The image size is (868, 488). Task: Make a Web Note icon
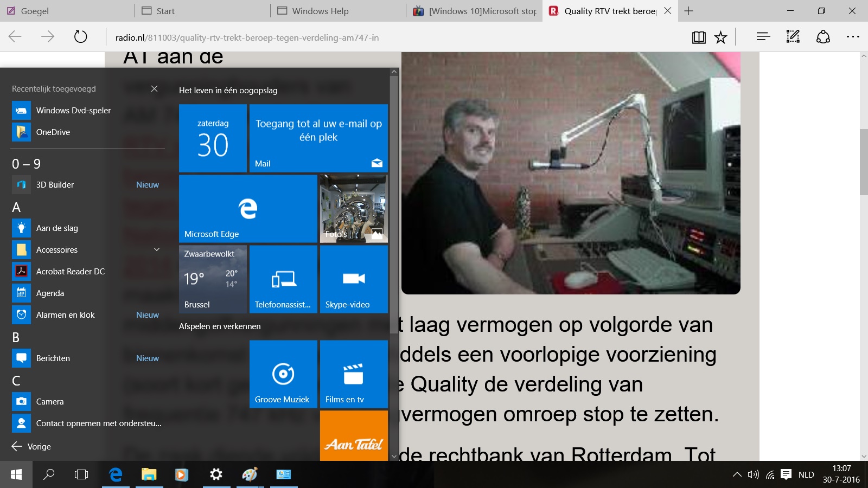pyautogui.click(x=793, y=37)
